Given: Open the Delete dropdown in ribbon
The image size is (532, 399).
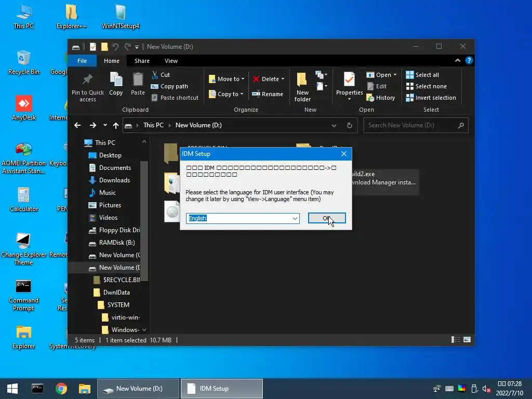Looking at the screenshot, I should 269,79.
